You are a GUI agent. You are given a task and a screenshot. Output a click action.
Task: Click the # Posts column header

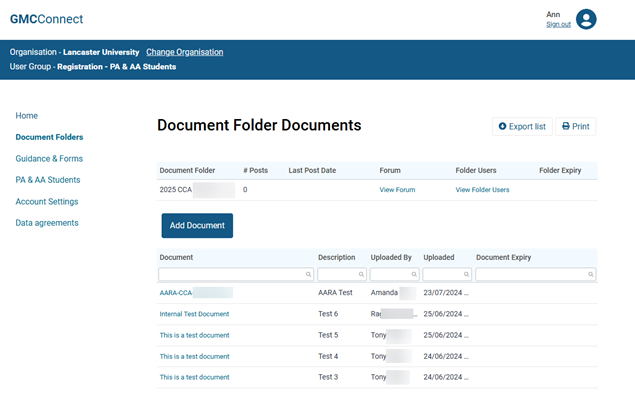(256, 171)
